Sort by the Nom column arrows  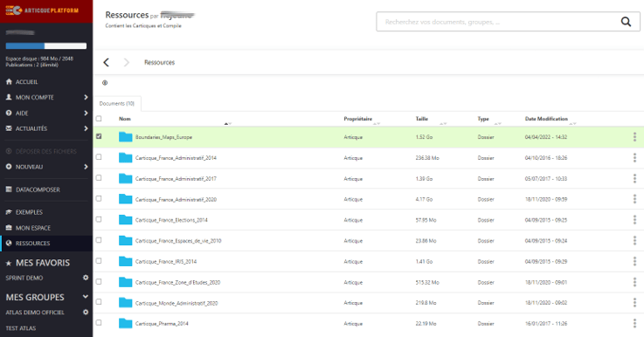(x=228, y=124)
